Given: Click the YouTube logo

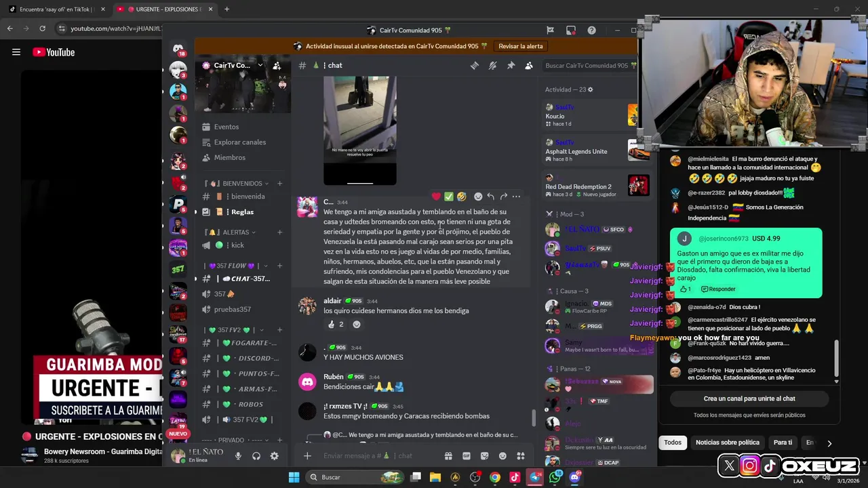Looking at the screenshot, I should click(54, 52).
